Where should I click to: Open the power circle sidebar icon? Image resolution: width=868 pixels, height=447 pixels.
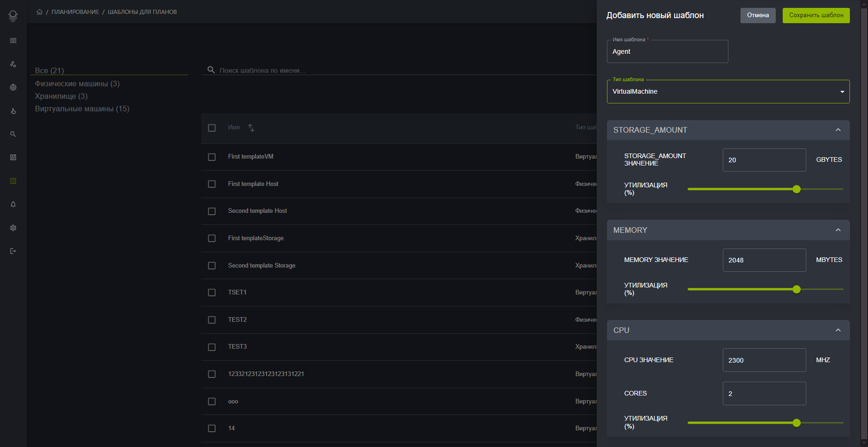coord(13,87)
